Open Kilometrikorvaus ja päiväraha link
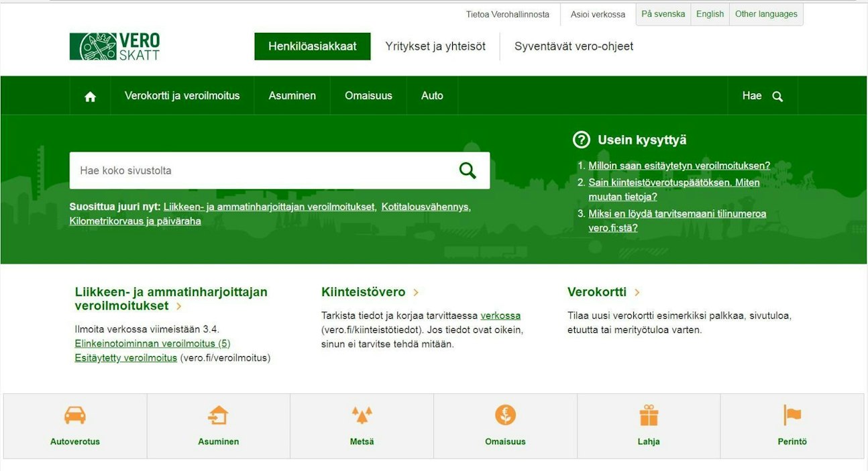The width and height of the screenshot is (868, 471). click(135, 221)
